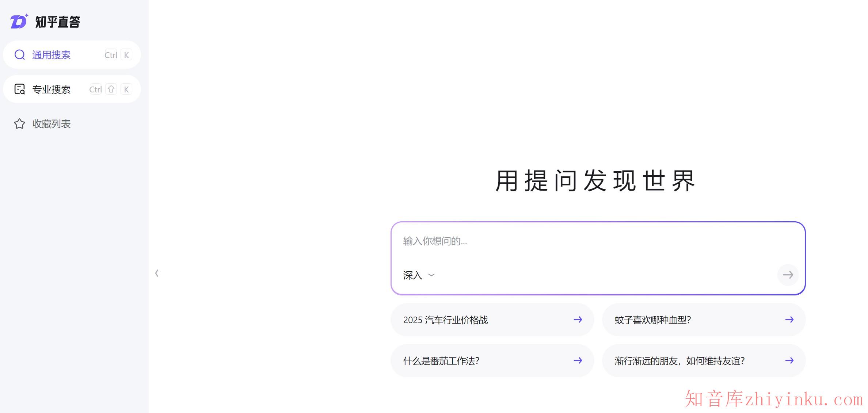Click the arrow icon on 2025 汽车行业价格战 card

point(578,320)
